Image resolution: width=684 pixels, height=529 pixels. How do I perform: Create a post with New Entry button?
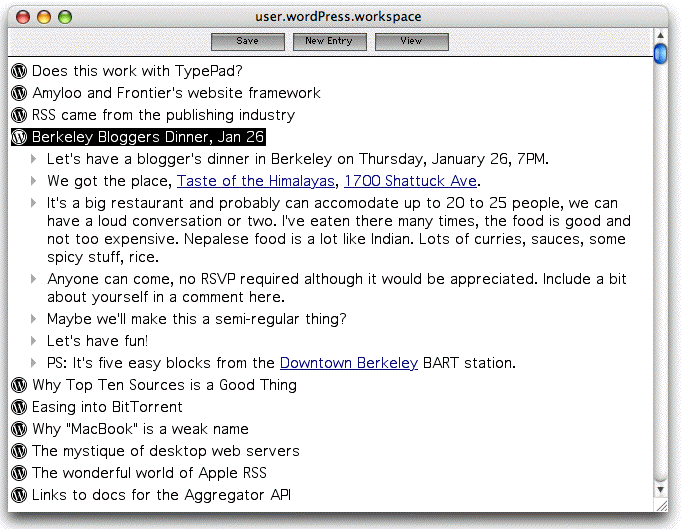(329, 41)
